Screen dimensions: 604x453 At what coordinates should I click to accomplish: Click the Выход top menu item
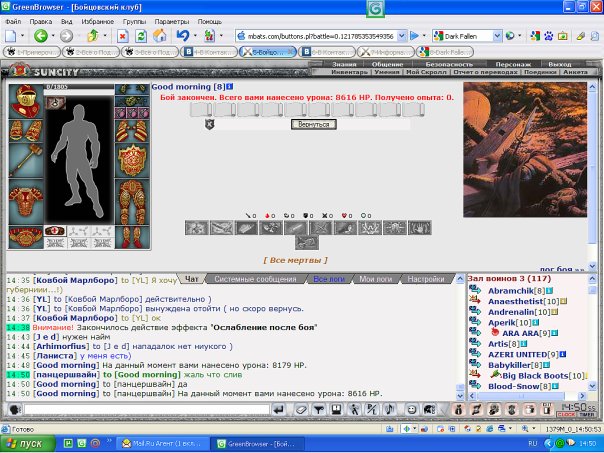pyautogui.click(x=560, y=64)
